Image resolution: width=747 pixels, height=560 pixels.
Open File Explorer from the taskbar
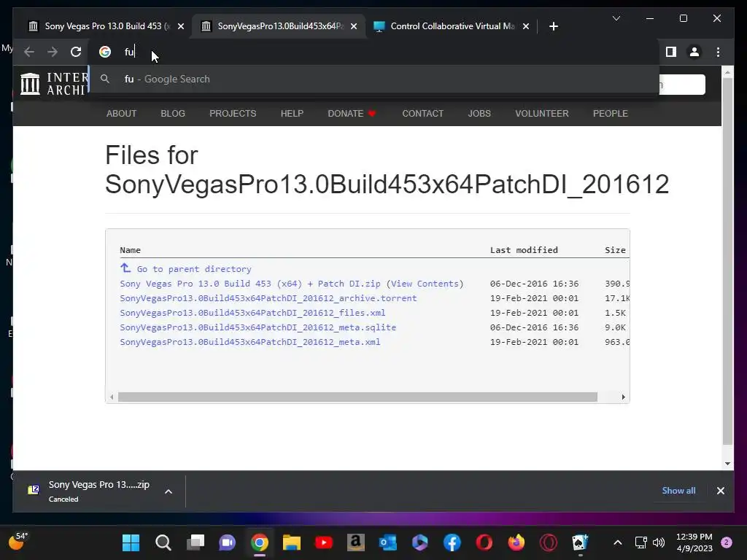[292, 542]
